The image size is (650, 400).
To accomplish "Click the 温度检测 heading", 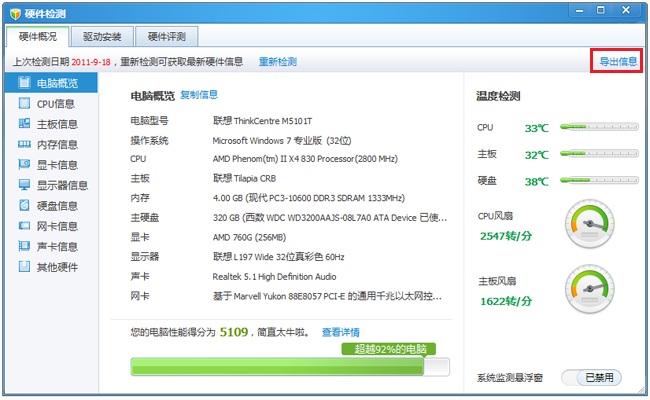I will click(498, 96).
